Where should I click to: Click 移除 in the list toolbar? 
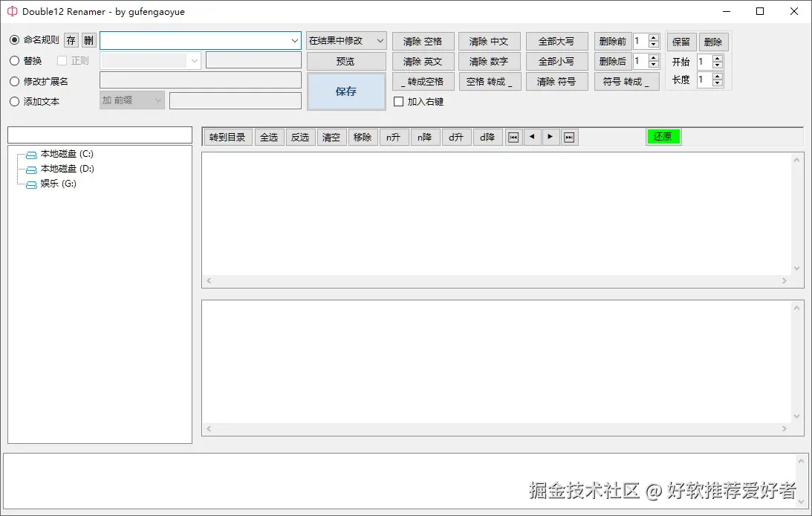[363, 138]
